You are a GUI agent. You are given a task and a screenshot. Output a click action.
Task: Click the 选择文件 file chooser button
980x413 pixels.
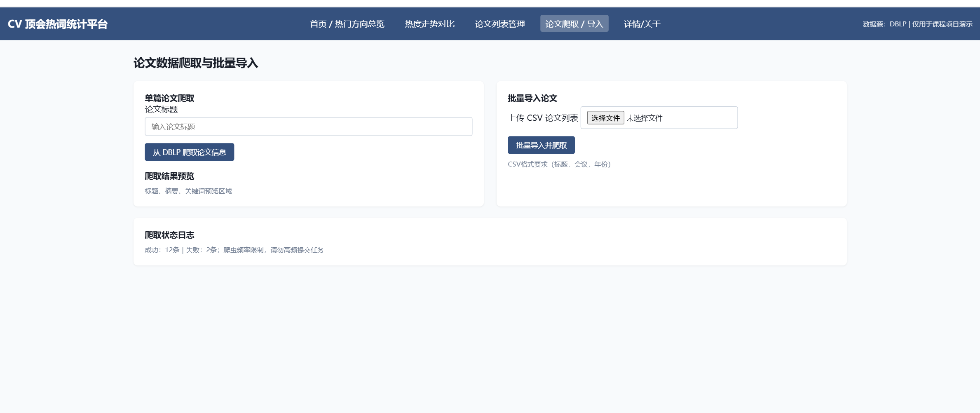[605, 118]
